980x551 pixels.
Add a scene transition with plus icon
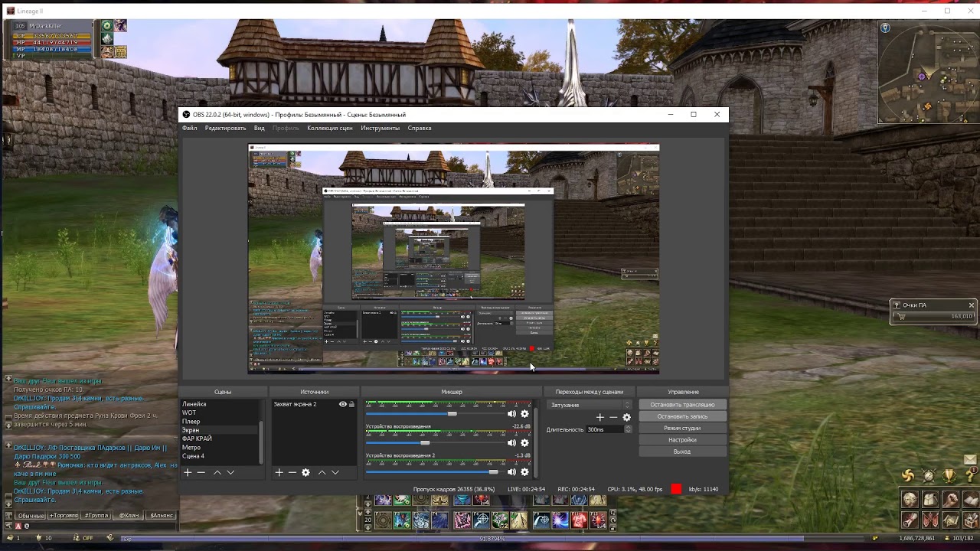[600, 417]
